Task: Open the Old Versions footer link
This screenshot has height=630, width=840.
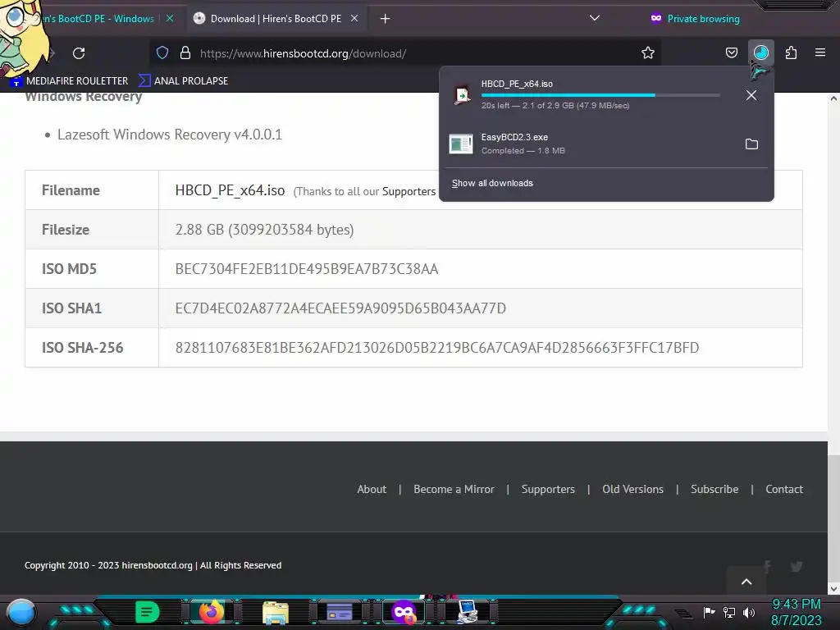Action: click(632, 489)
